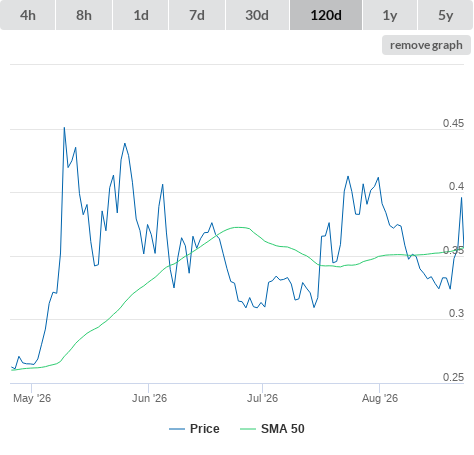Viewport: 474px width, 455px height.
Task: Click the active 120d range tab
Action: click(x=326, y=15)
